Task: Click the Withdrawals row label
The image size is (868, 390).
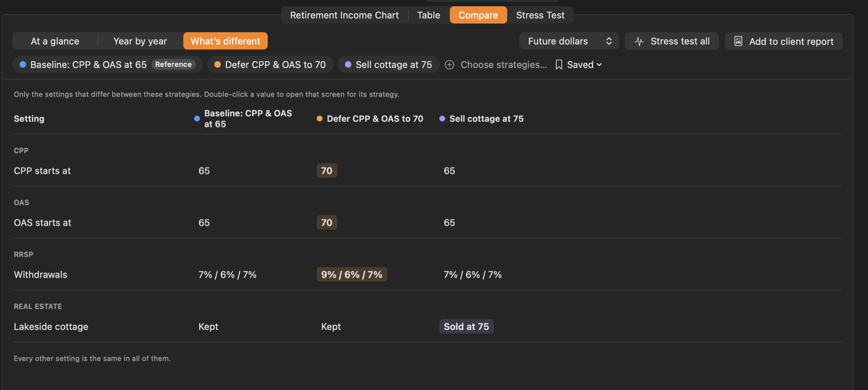Action: pyautogui.click(x=40, y=274)
